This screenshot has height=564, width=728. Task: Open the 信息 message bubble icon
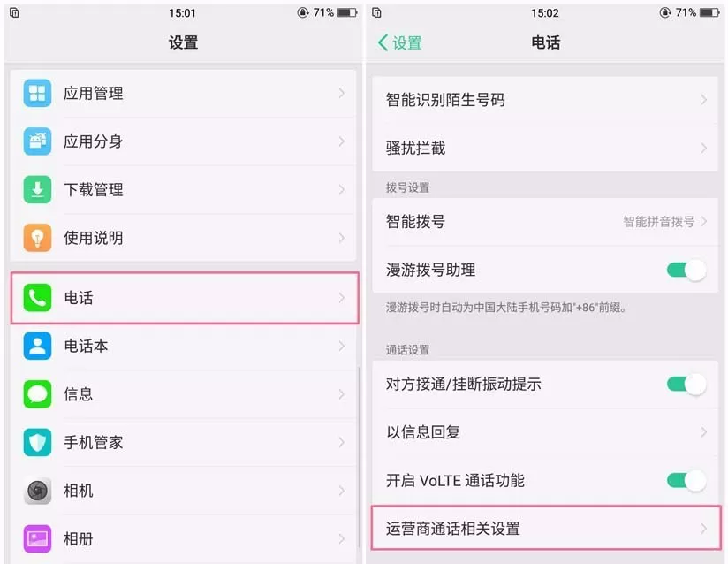pyautogui.click(x=37, y=394)
